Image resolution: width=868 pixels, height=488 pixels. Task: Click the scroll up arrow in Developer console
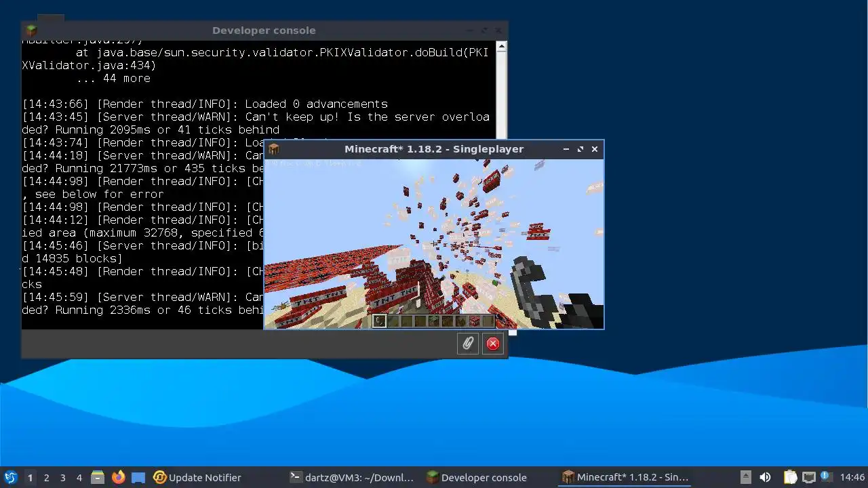click(502, 47)
